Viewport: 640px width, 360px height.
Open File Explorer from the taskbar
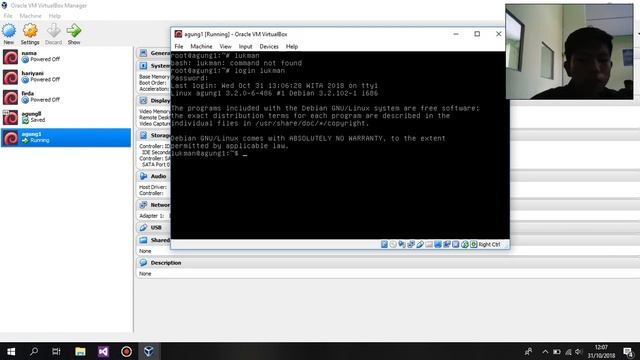(80, 351)
